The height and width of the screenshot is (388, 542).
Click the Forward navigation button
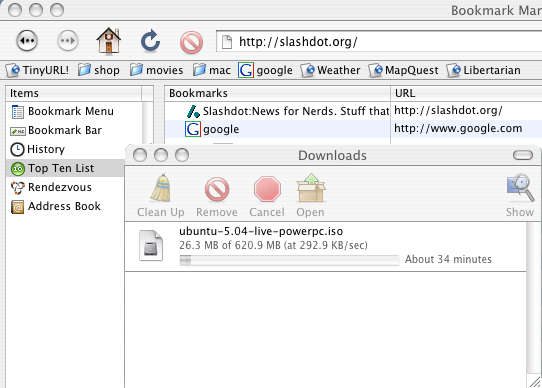pos(68,41)
